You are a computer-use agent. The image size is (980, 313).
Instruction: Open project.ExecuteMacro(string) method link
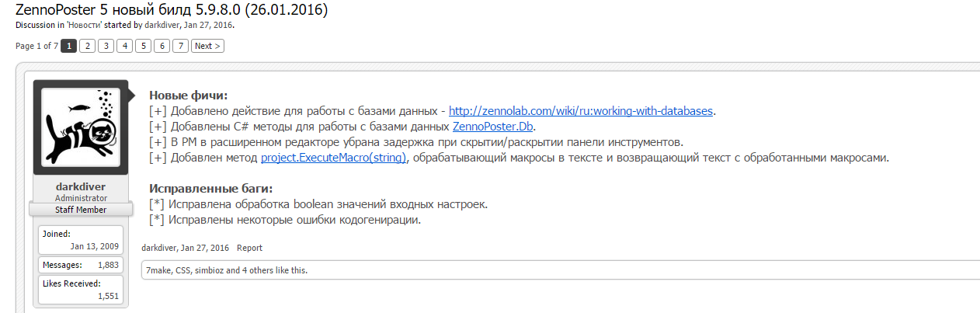click(332, 157)
